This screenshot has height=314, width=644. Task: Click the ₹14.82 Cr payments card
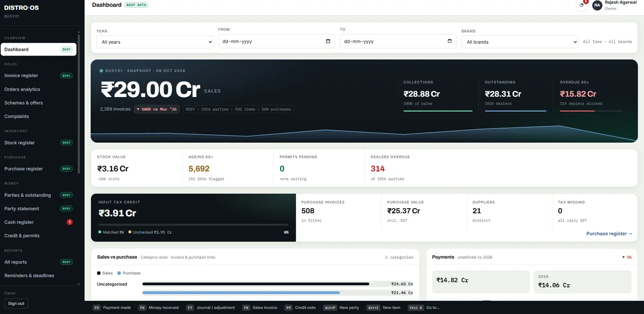[481, 282]
